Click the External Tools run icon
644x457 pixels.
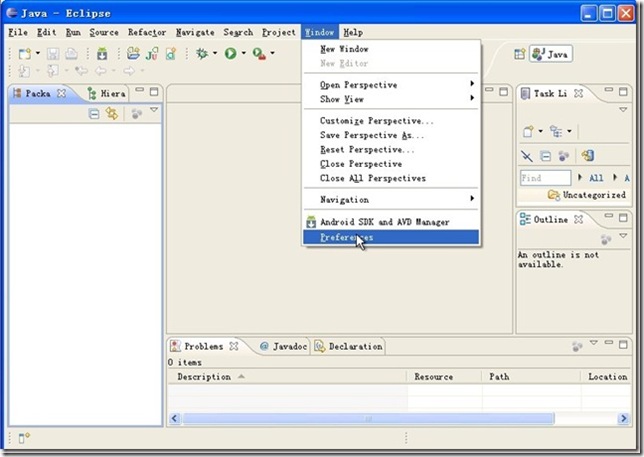point(259,54)
